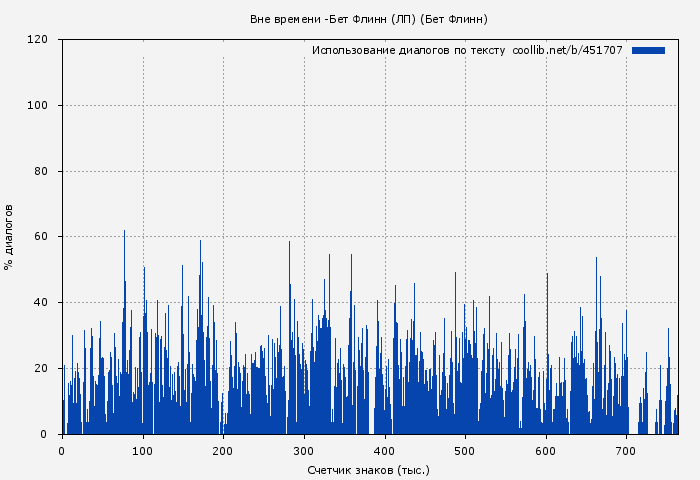Click the blue legend color swatch
Image resolution: width=700 pixels, height=480 pixels.
click(x=648, y=50)
